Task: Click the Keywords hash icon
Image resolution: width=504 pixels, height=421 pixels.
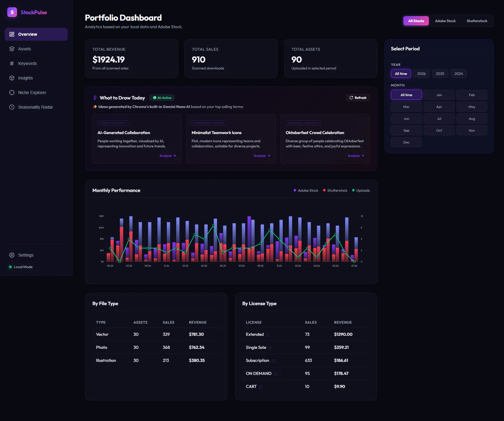Action: pyautogui.click(x=12, y=63)
